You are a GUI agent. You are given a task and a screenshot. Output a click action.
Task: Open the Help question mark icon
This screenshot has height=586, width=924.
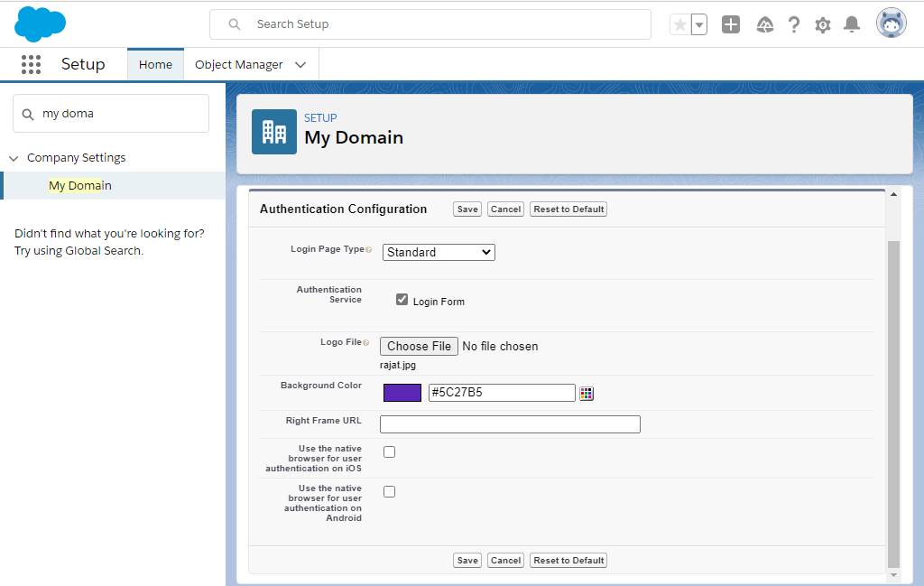pyautogui.click(x=794, y=24)
